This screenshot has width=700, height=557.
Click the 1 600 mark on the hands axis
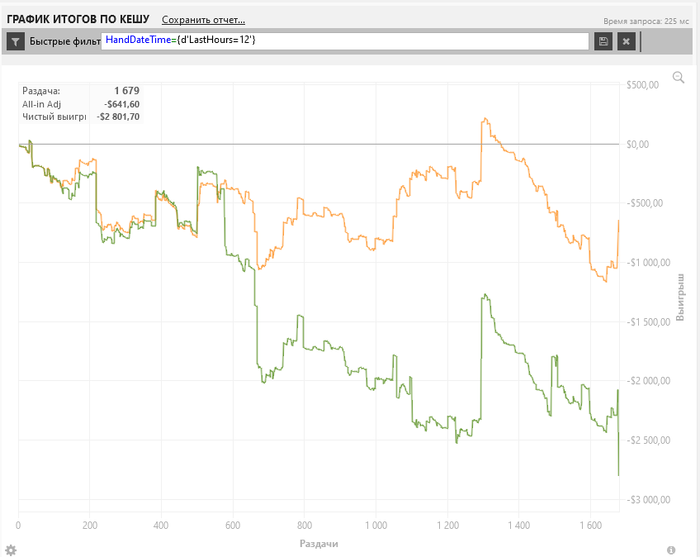590,525
